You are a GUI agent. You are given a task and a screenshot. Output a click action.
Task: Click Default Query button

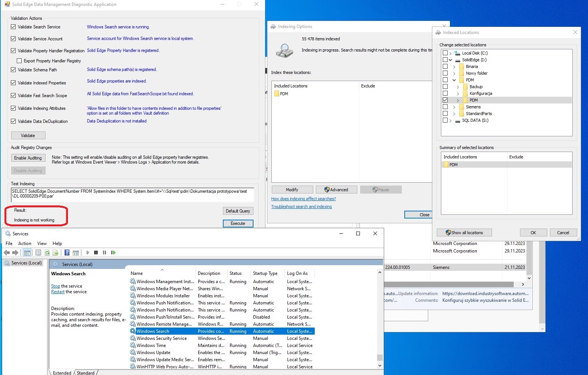238,211
